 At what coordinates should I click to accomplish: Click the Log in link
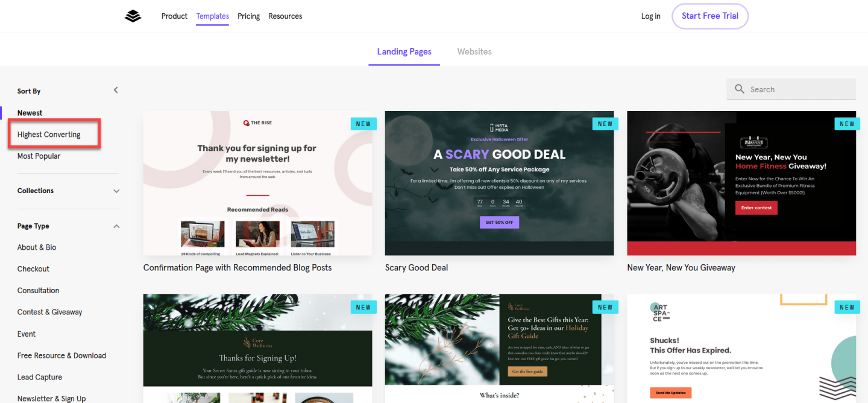click(x=650, y=16)
